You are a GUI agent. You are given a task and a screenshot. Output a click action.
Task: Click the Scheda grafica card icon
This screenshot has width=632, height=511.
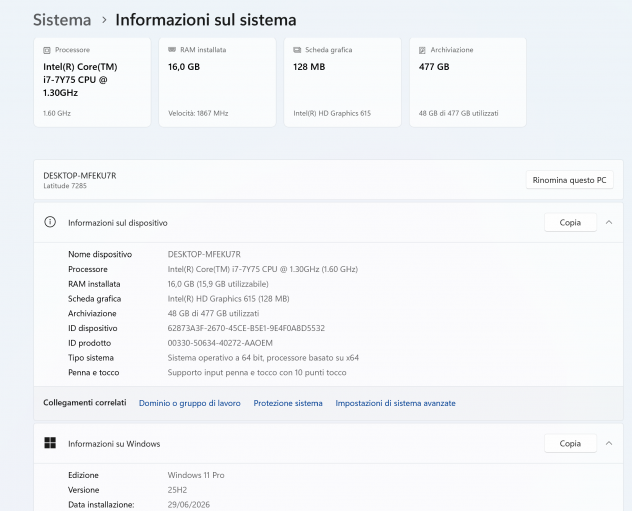pos(297,50)
